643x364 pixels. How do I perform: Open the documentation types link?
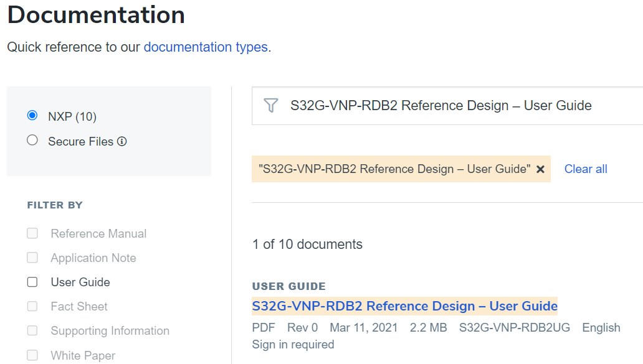[206, 47]
